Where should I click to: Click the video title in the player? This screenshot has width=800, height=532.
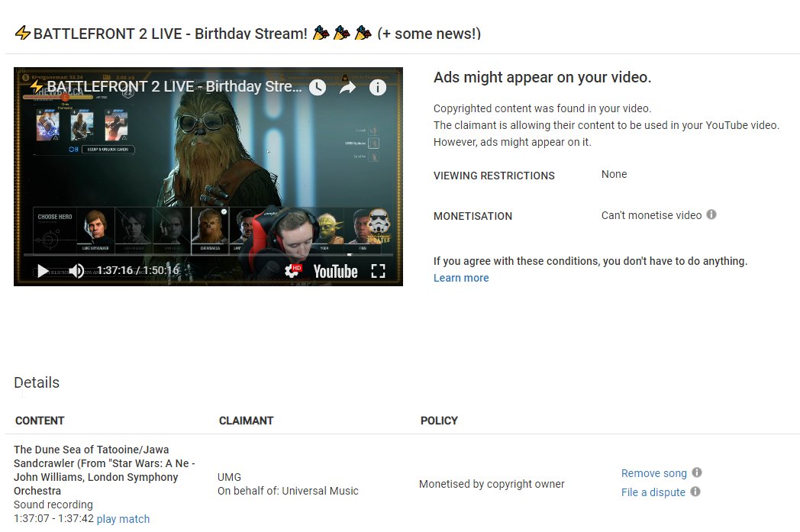coord(166,87)
